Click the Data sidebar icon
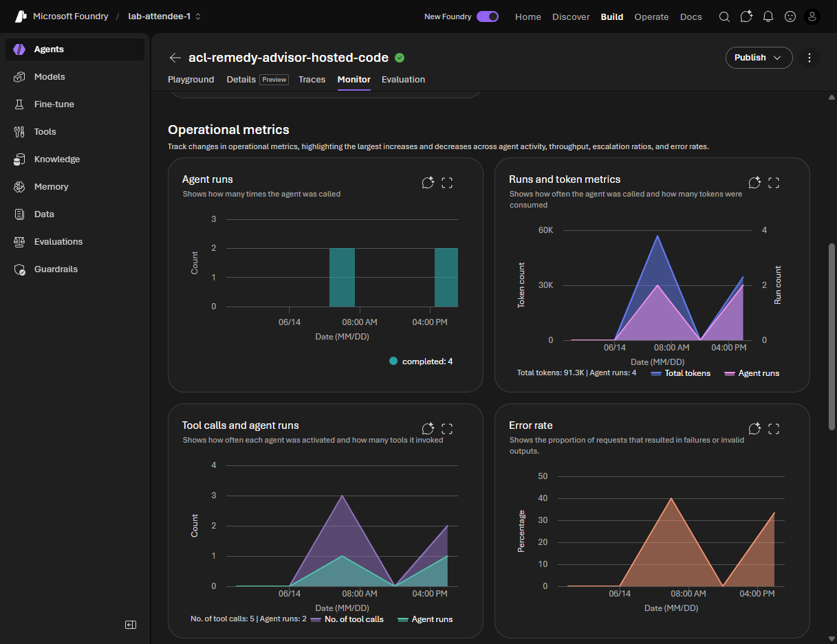Image resolution: width=837 pixels, height=644 pixels. pos(20,214)
